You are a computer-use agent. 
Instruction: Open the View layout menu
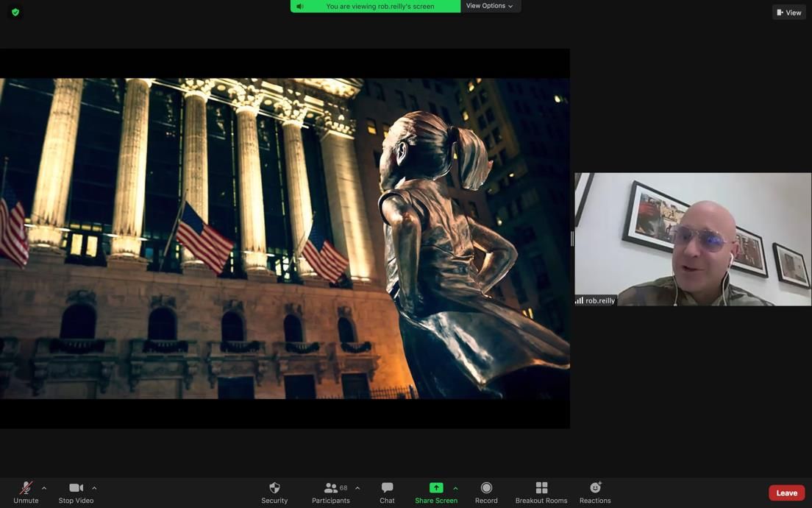(789, 13)
